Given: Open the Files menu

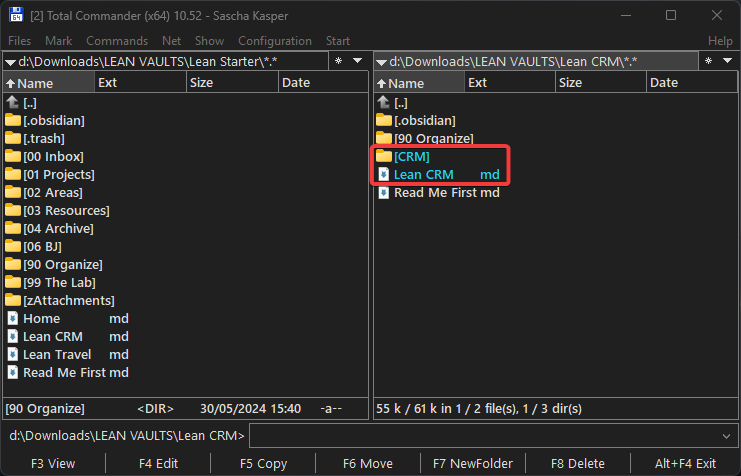Looking at the screenshot, I should point(19,41).
